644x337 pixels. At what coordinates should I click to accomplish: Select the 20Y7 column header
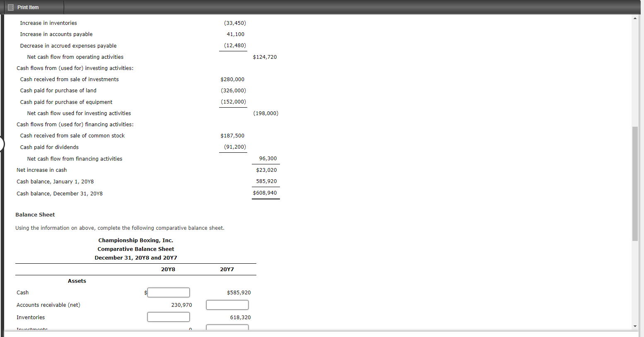[x=227, y=270]
